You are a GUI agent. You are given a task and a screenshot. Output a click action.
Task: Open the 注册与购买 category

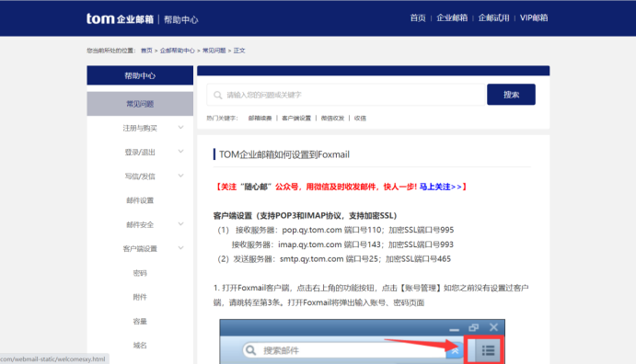click(x=140, y=128)
